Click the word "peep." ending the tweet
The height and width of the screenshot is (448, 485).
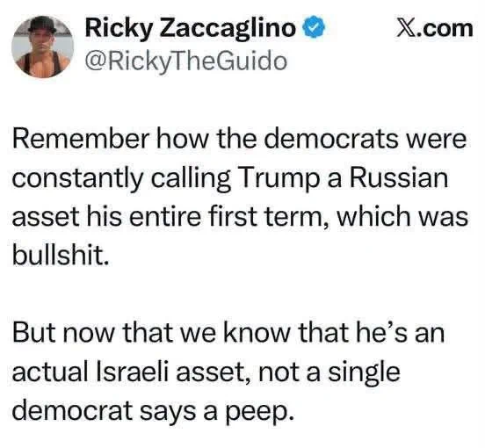click(x=259, y=413)
